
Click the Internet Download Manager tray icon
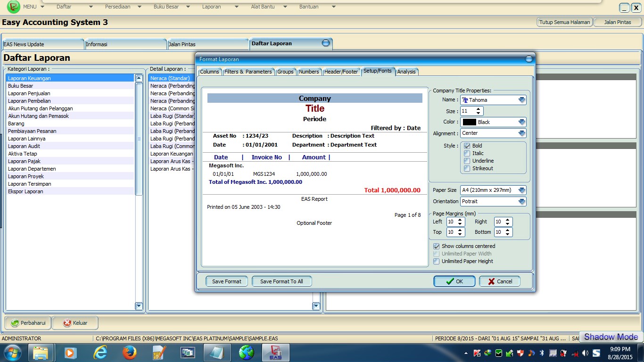[x=488, y=353]
